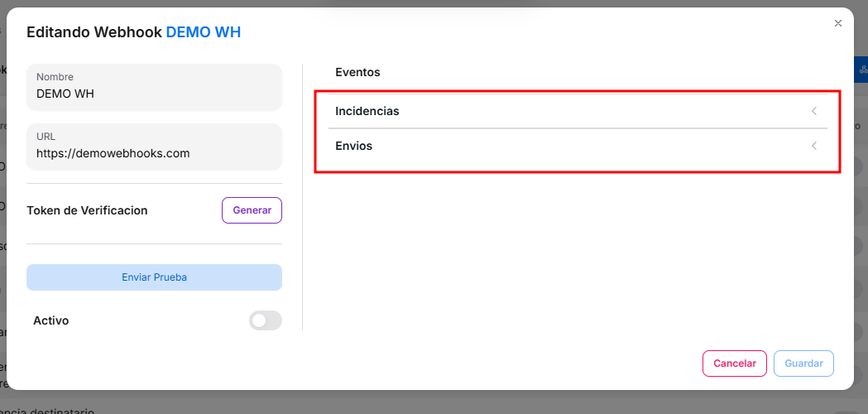868x414 pixels.
Task: Click into the Nombre input field
Action: pyautogui.click(x=155, y=94)
